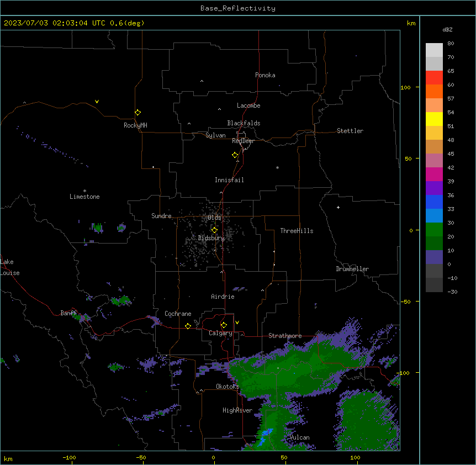Click the ThreeHills label
This screenshot has width=476, height=465.
click(x=297, y=231)
